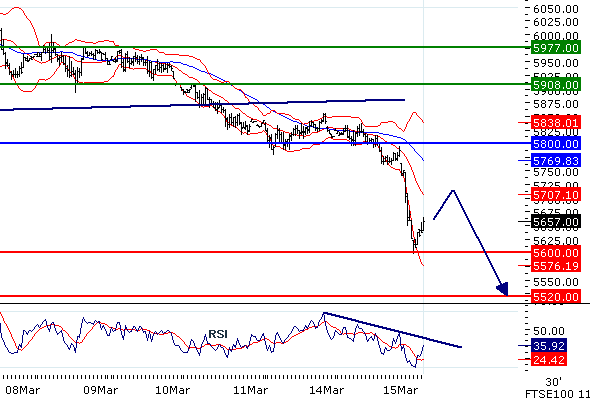Click the forecast arrowhead near 5520

pos(503,289)
